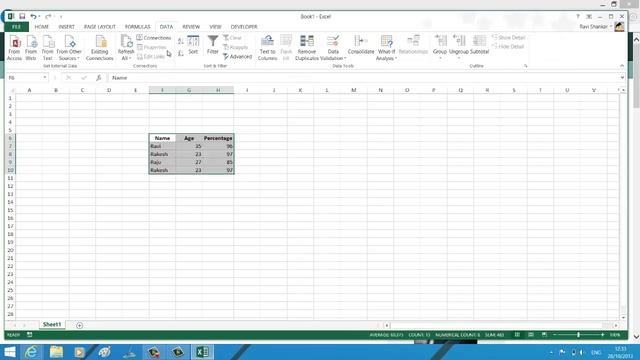This screenshot has width=640, height=360.
Task: Click the Relationships icon
Action: (x=413, y=45)
